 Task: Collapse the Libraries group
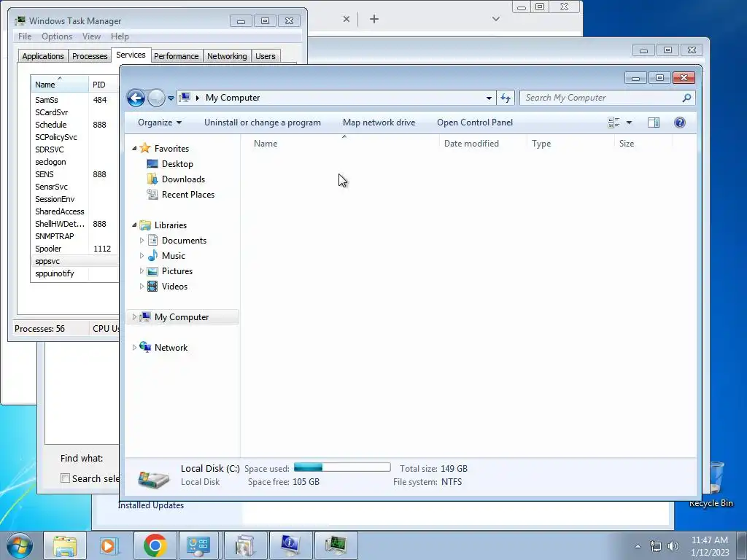coord(134,225)
